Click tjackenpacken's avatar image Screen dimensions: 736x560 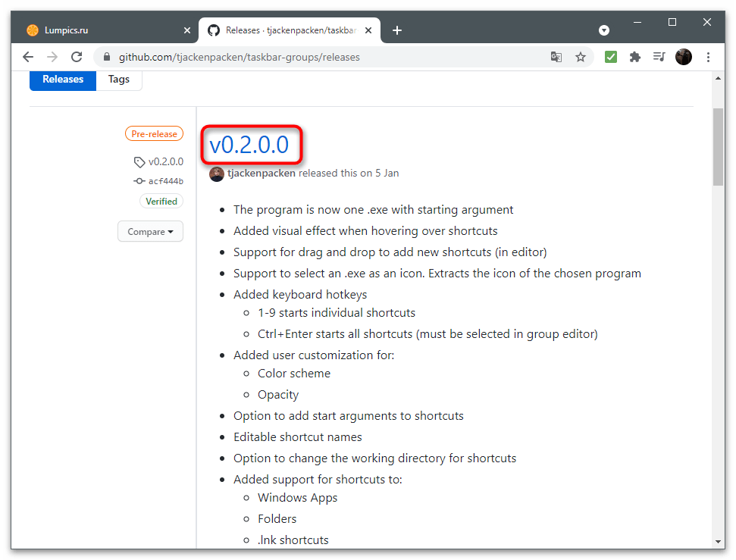(x=216, y=174)
